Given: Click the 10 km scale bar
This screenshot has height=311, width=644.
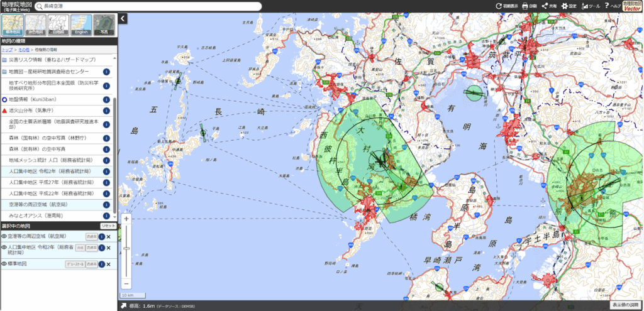Looking at the screenshot, I should pyautogui.click(x=133, y=295).
